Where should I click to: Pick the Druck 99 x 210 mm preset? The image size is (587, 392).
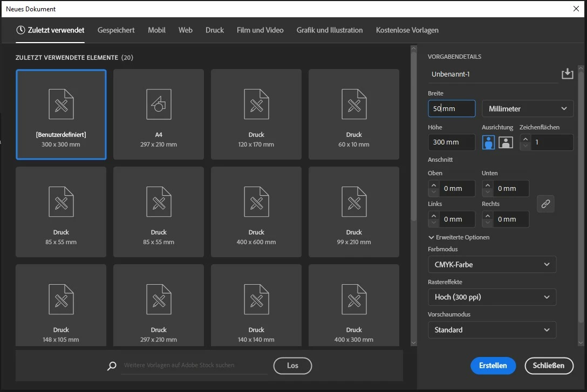(x=354, y=212)
